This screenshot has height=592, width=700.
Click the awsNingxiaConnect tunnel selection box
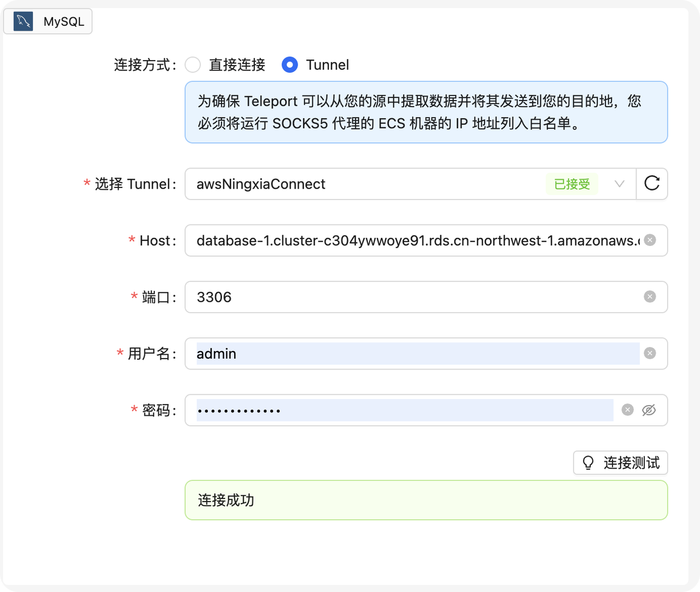[410, 184]
